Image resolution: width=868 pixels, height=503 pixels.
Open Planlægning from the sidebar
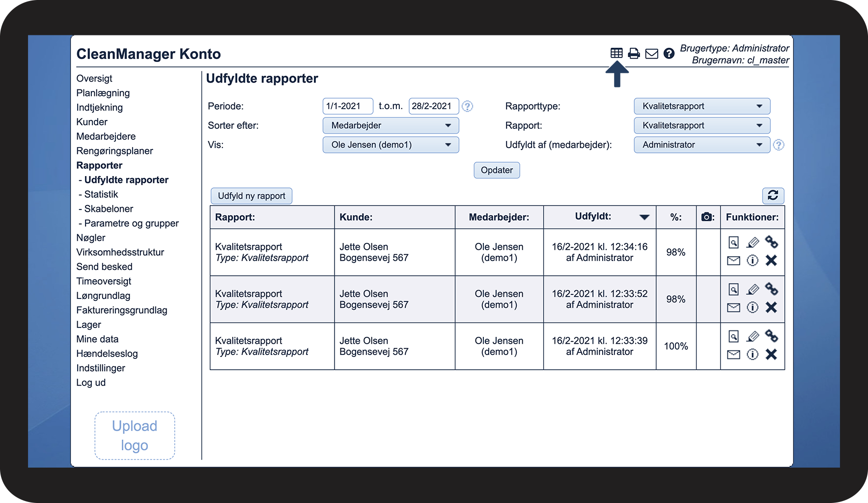(x=103, y=93)
